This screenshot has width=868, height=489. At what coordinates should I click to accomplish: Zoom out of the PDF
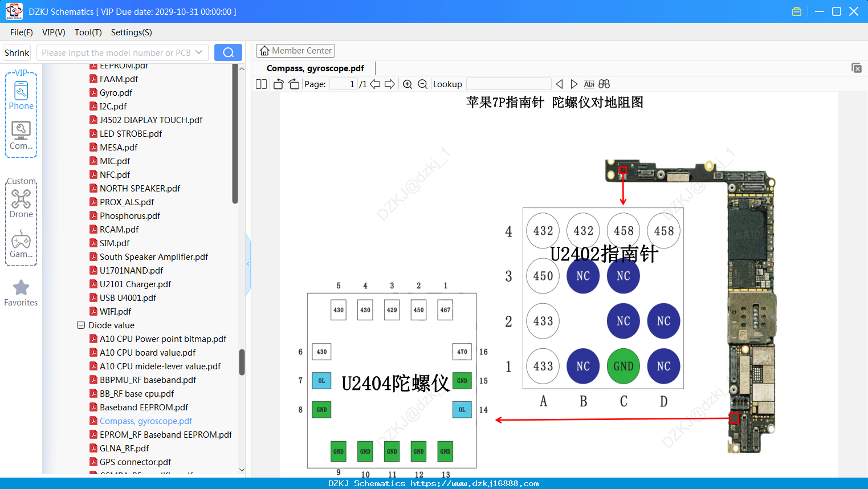422,84
